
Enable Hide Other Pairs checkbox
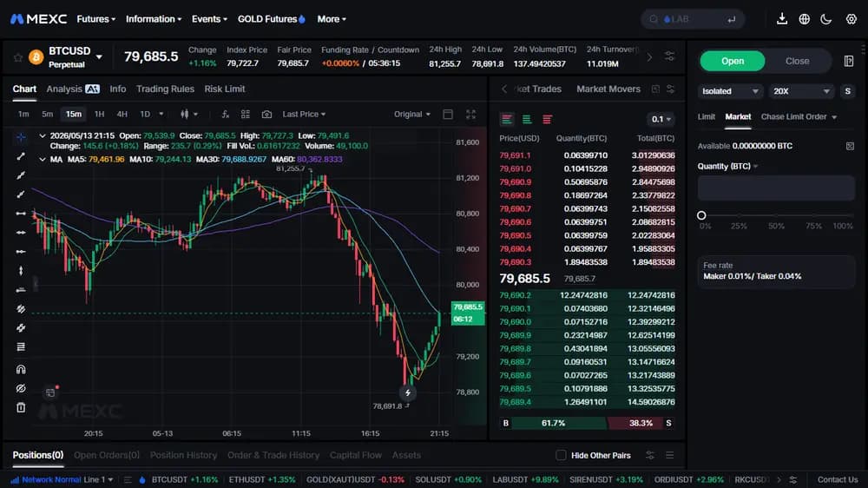pyautogui.click(x=561, y=455)
